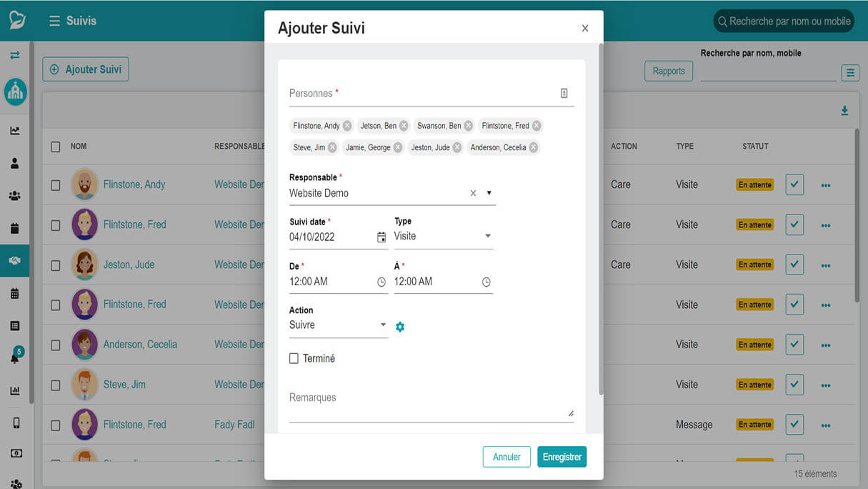Open the single person sidebar icon
This screenshot has height=489, width=868.
[x=15, y=163]
